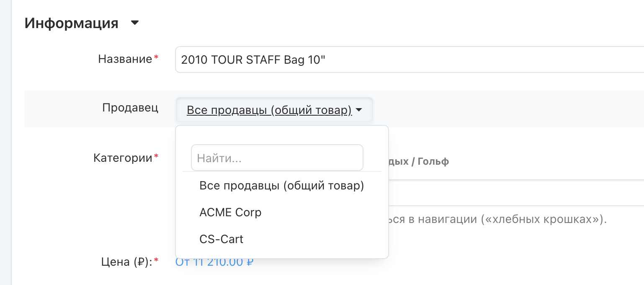Click the caret arrow beside seller selector
This screenshot has height=285, width=644.
point(359,111)
